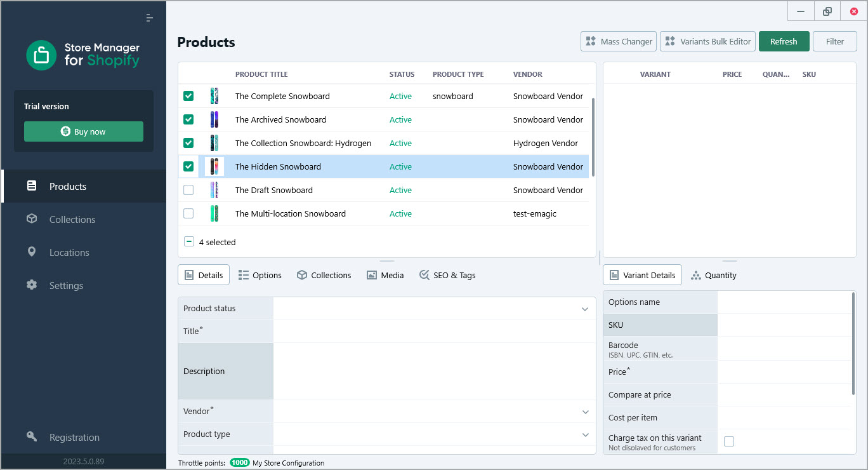Check The Multi-location Snowboard checkbox
This screenshot has height=470, width=868.
tap(188, 213)
